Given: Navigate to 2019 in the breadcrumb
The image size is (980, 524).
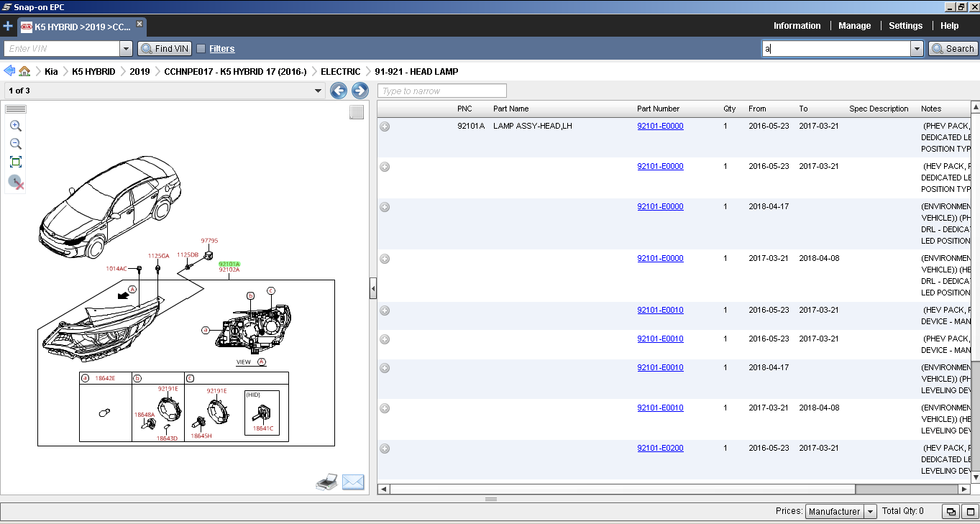Looking at the screenshot, I should tap(139, 71).
